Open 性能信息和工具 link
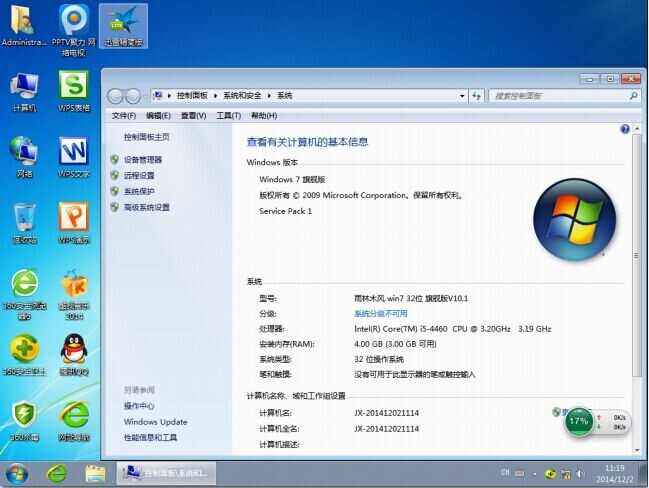649x488 pixels. tap(150, 438)
